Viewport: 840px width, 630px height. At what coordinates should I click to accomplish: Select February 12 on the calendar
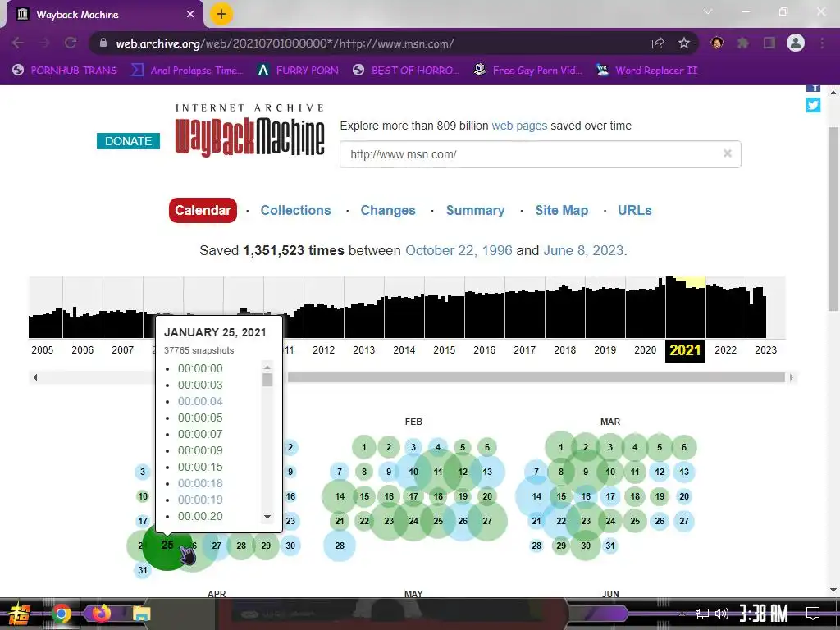pyautogui.click(x=463, y=472)
